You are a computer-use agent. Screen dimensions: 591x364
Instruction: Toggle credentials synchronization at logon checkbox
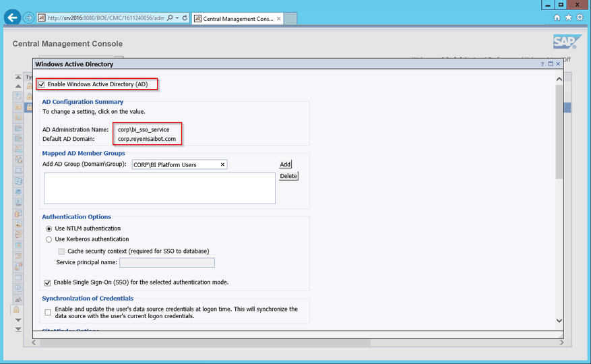coord(48,312)
